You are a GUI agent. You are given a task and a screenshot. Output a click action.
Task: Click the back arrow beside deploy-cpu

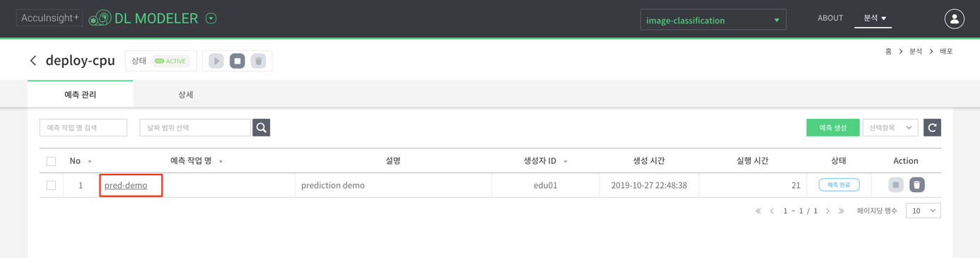pyautogui.click(x=33, y=61)
